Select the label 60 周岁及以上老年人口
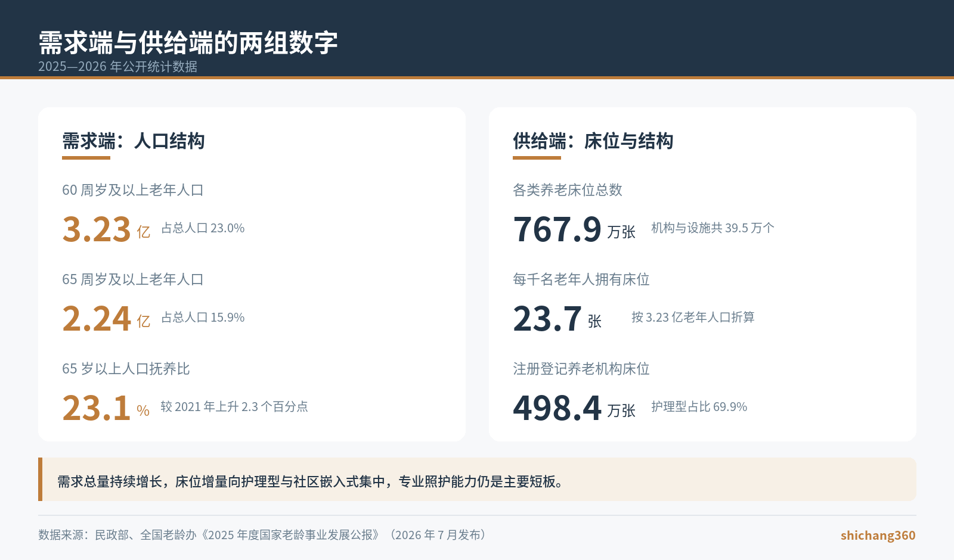This screenshot has height=560, width=954. pyautogui.click(x=133, y=190)
